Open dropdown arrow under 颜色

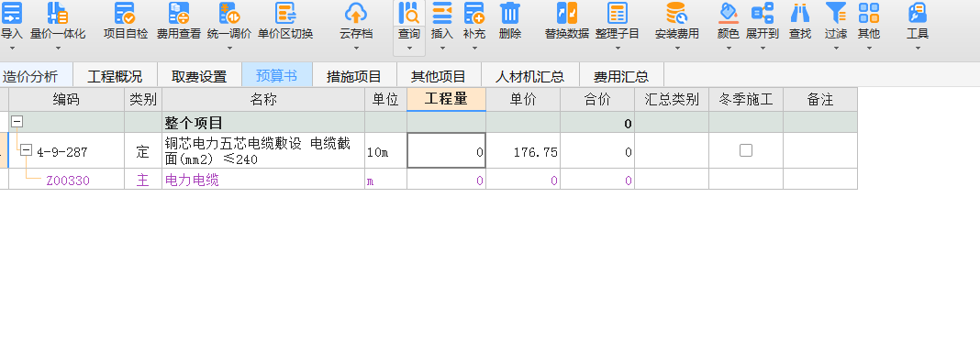point(729,48)
